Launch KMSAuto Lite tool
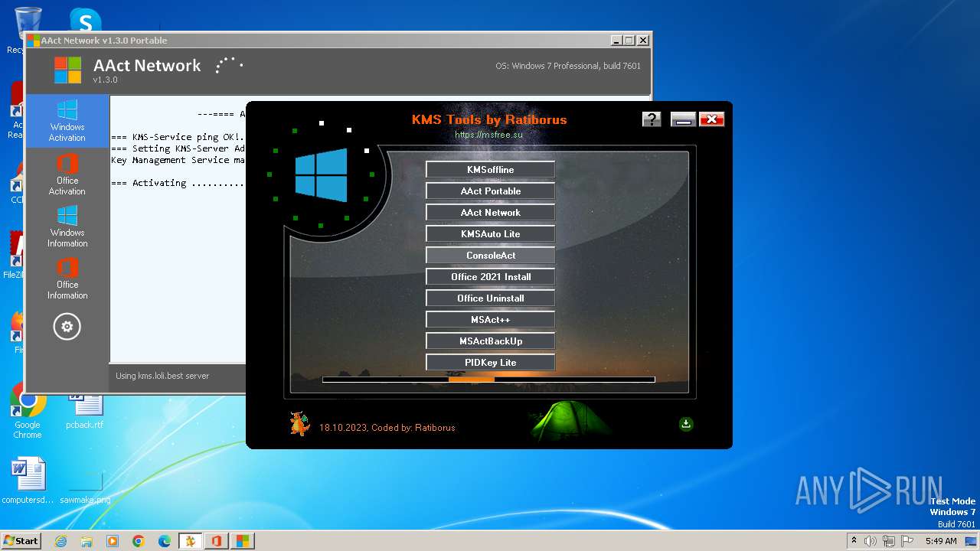This screenshot has height=551, width=980. pos(490,234)
